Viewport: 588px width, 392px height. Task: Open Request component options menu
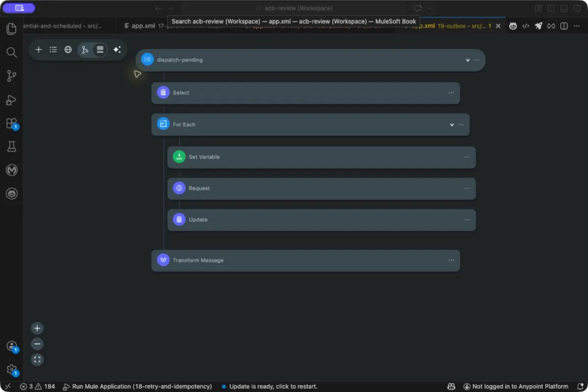[467, 188]
